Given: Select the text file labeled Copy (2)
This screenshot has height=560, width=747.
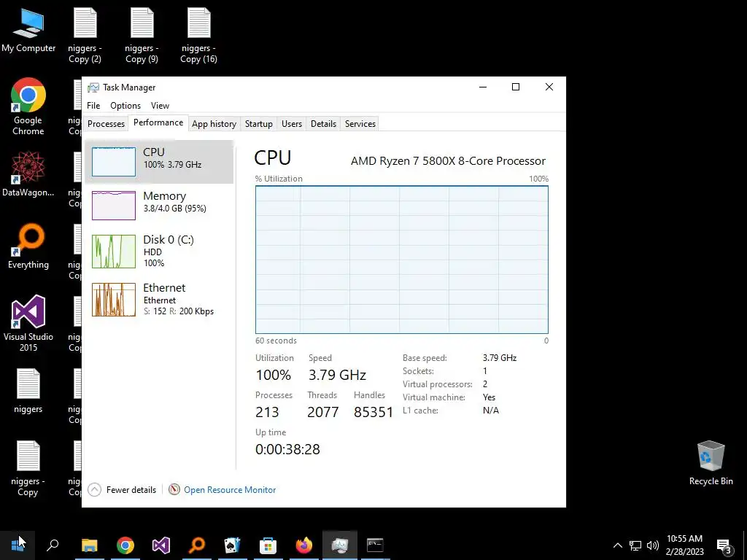Looking at the screenshot, I should [85, 35].
